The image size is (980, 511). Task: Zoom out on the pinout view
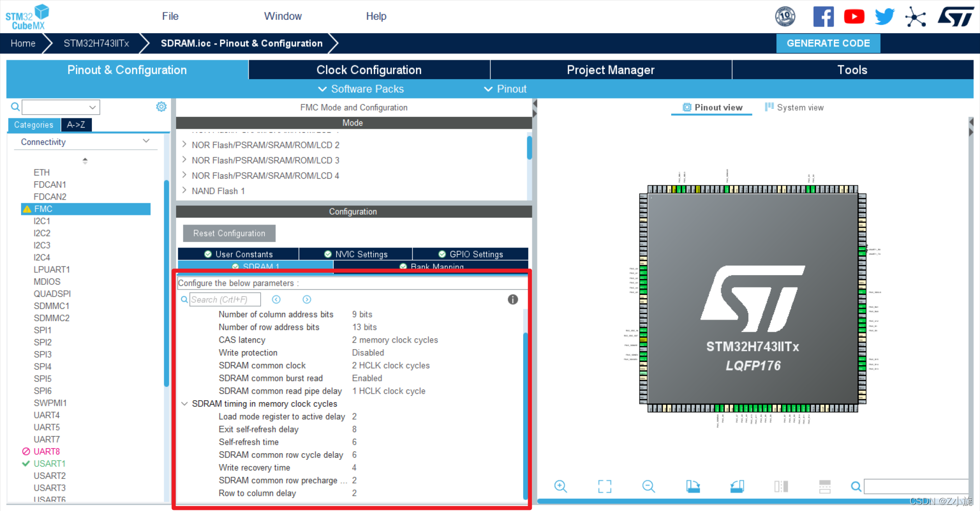coord(649,486)
